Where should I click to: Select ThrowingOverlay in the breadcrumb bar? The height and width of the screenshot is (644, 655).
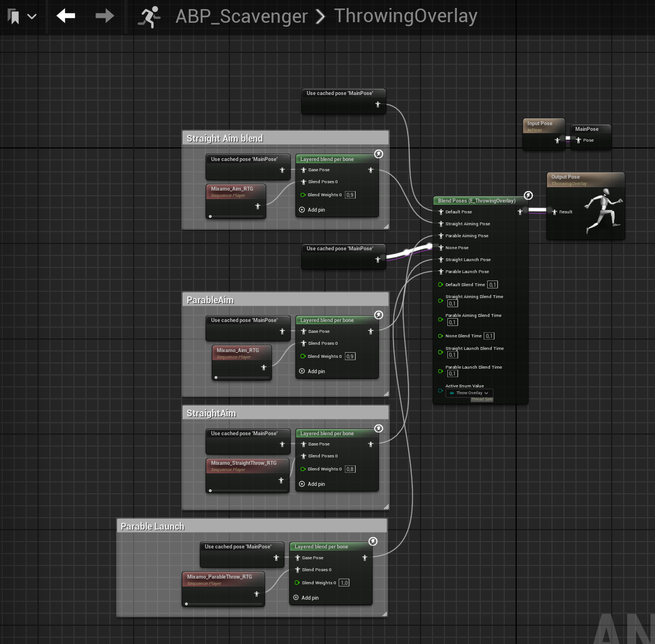point(405,16)
